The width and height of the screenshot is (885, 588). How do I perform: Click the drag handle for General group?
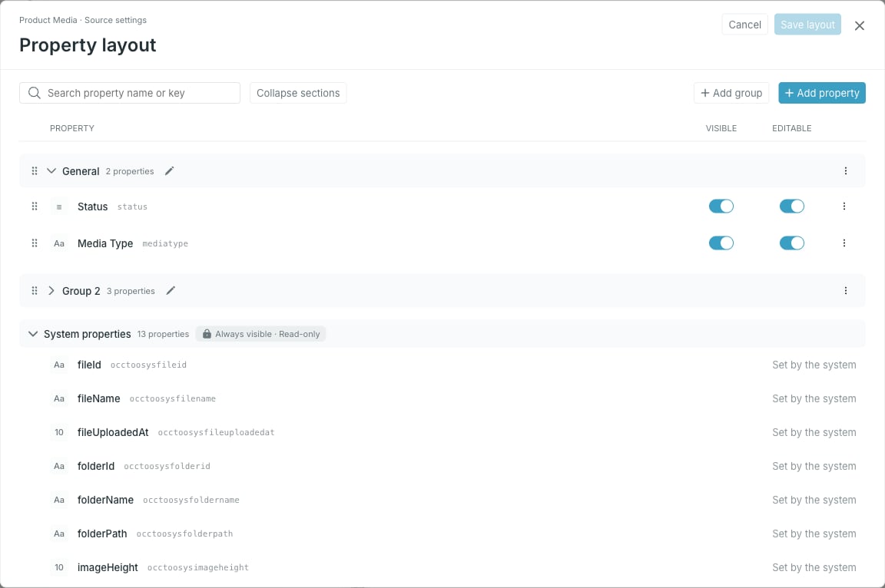(x=35, y=171)
